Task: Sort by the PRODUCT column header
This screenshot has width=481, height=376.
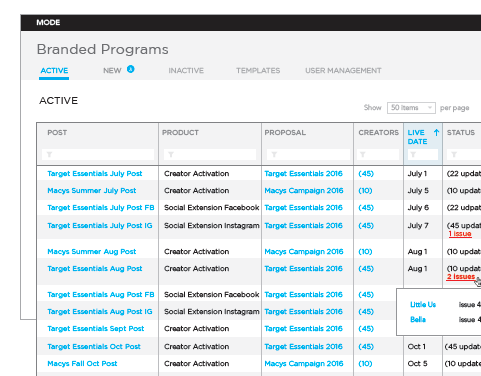Action: 180,133
